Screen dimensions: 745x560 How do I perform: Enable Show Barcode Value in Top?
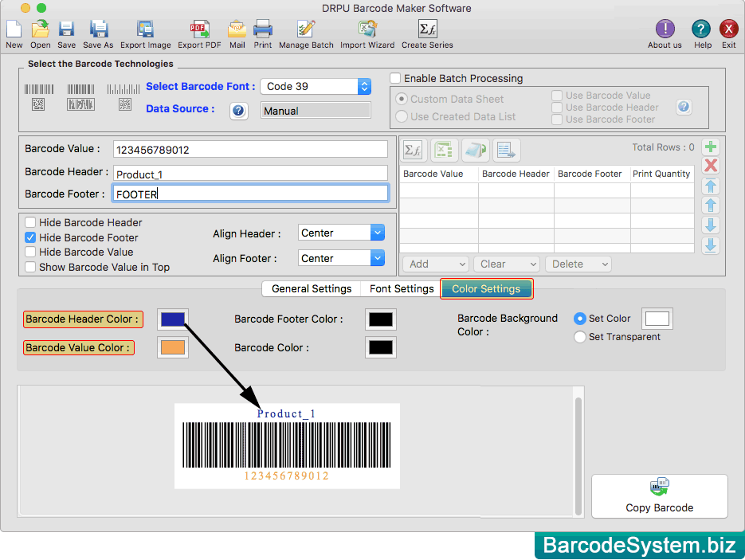30,267
